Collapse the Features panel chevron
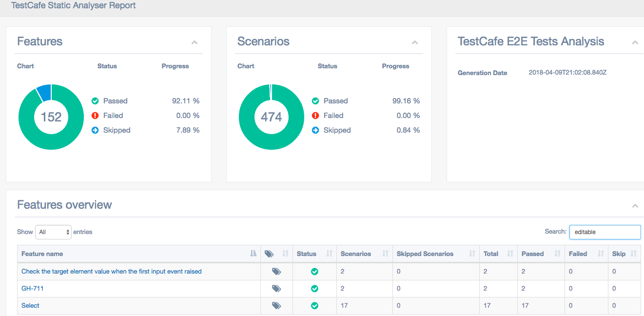This screenshot has height=316, width=644. (195, 42)
